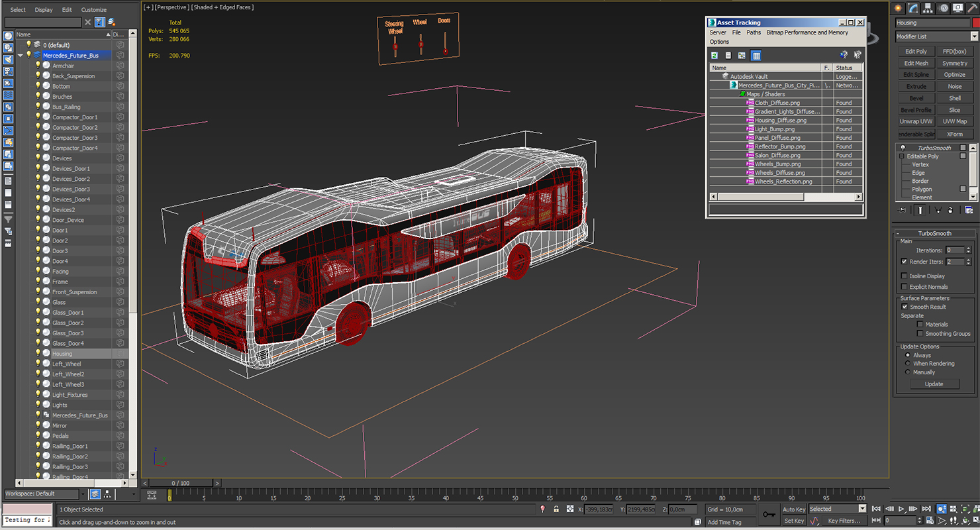Toggle Display Cameras filter in Scene Explorer
The height and width of the screenshot is (530, 980).
(x=8, y=72)
